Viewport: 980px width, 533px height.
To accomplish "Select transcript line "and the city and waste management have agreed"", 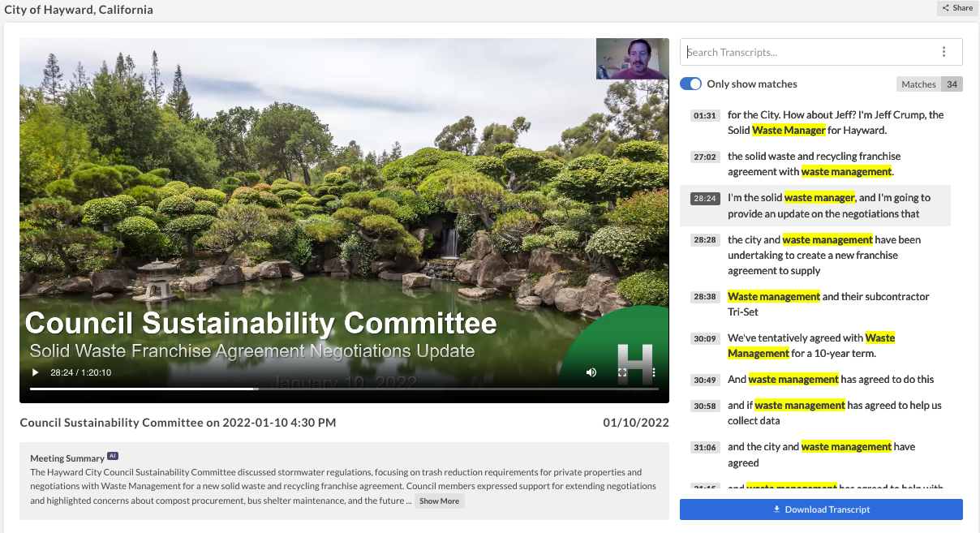I will coord(821,455).
